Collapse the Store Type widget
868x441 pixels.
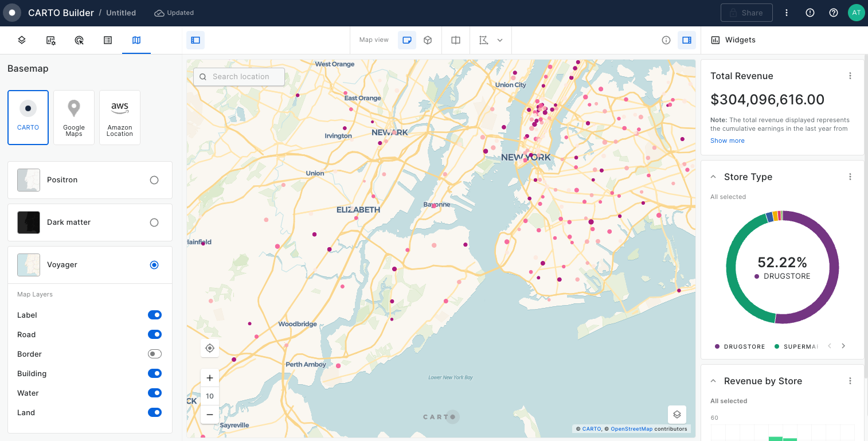click(x=713, y=177)
